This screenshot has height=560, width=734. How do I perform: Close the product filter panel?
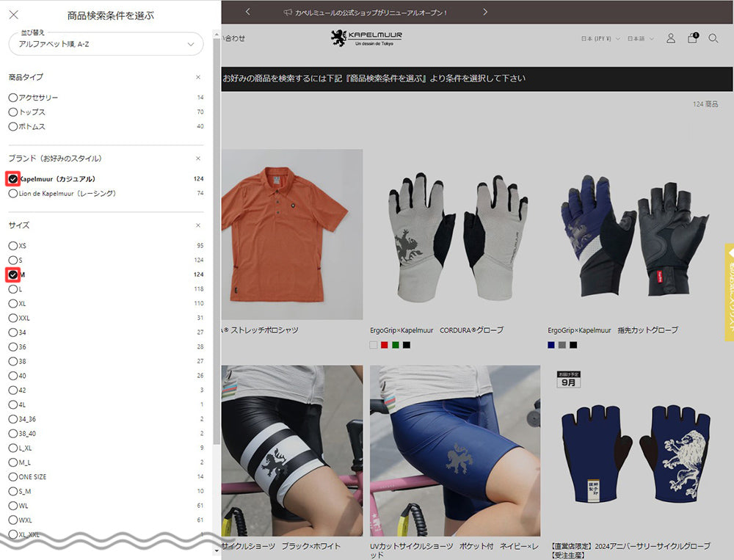13,15
